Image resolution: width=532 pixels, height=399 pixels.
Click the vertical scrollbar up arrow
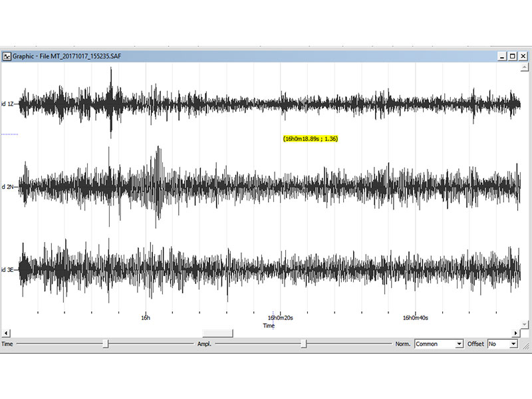point(525,67)
